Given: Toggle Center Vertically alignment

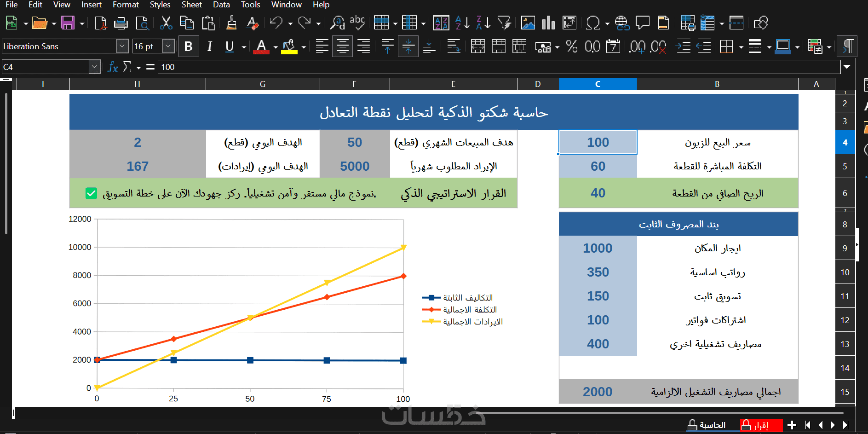Looking at the screenshot, I should coord(408,46).
